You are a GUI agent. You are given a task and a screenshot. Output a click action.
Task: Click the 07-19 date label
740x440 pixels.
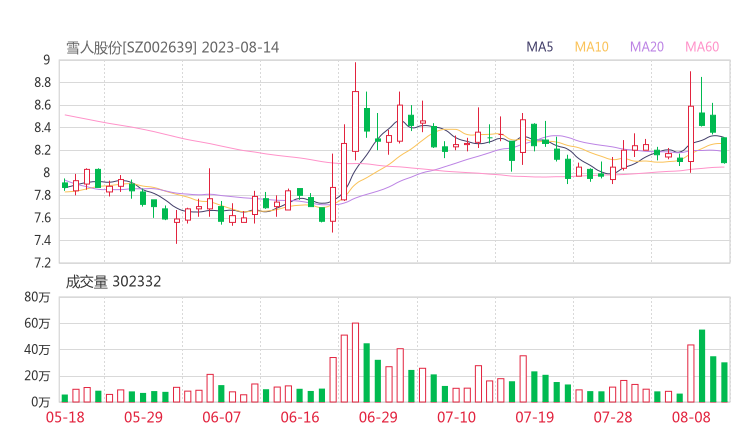pos(535,417)
